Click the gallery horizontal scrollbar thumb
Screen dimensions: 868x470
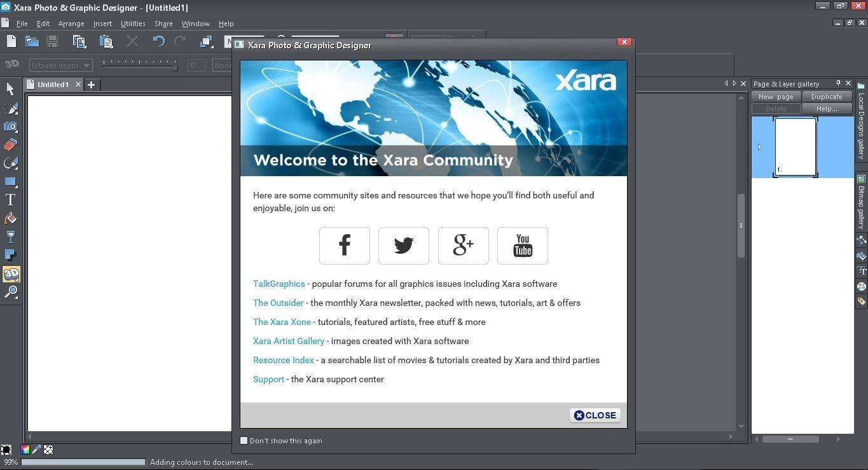[x=790, y=439]
